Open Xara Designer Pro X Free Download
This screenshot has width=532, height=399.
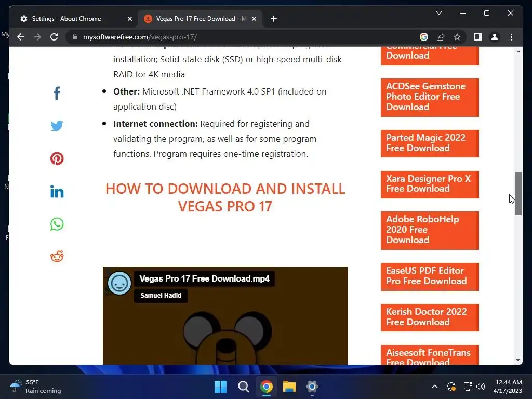click(430, 184)
